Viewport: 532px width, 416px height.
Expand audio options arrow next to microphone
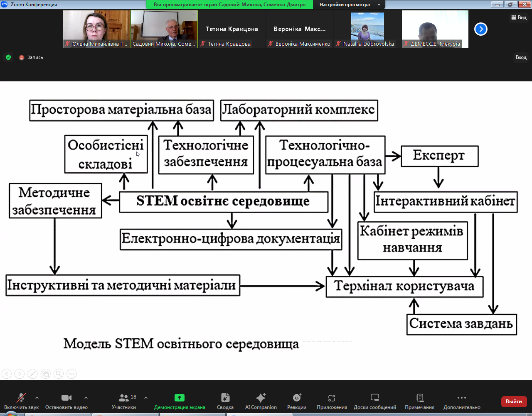coord(37,398)
